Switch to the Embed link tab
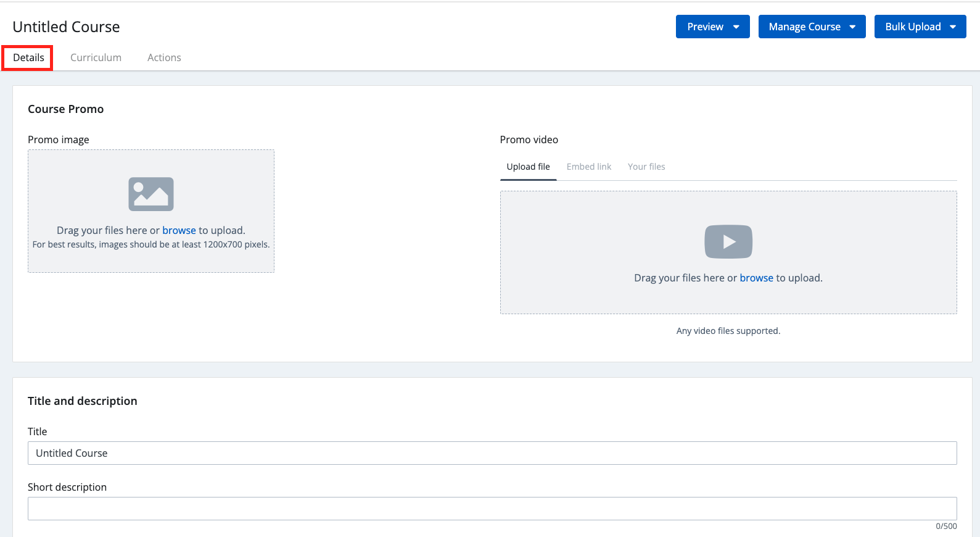The height and width of the screenshot is (537, 980). tap(589, 167)
